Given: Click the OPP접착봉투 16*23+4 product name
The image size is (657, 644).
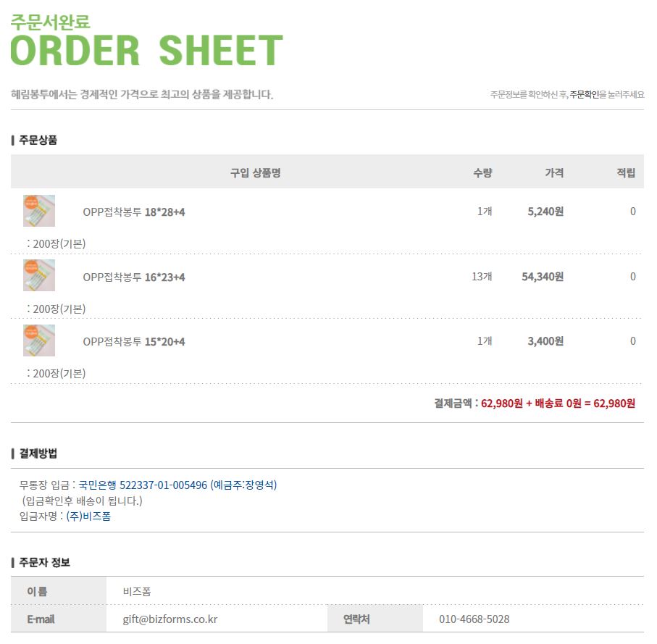Looking at the screenshot, I should click(x=134, y=277).
